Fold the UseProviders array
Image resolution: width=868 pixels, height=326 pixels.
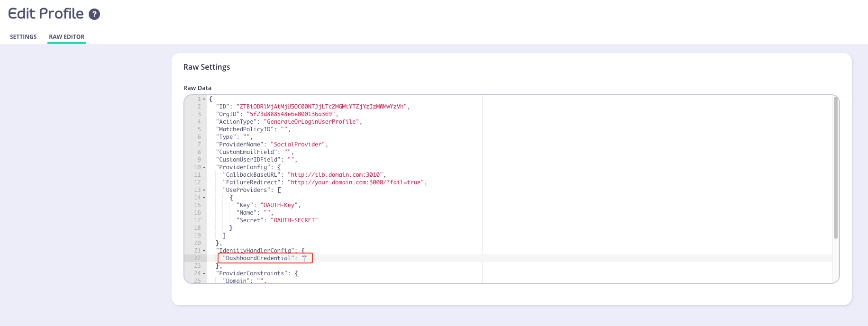click(204, 190)
